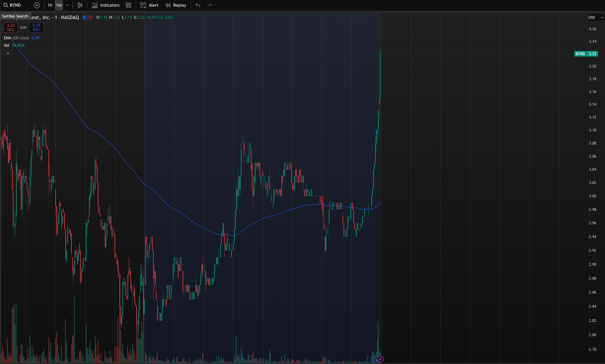Click the compare or add symbol plus icon
This screenshot has height=364, width=605.
tap(37, 5)
